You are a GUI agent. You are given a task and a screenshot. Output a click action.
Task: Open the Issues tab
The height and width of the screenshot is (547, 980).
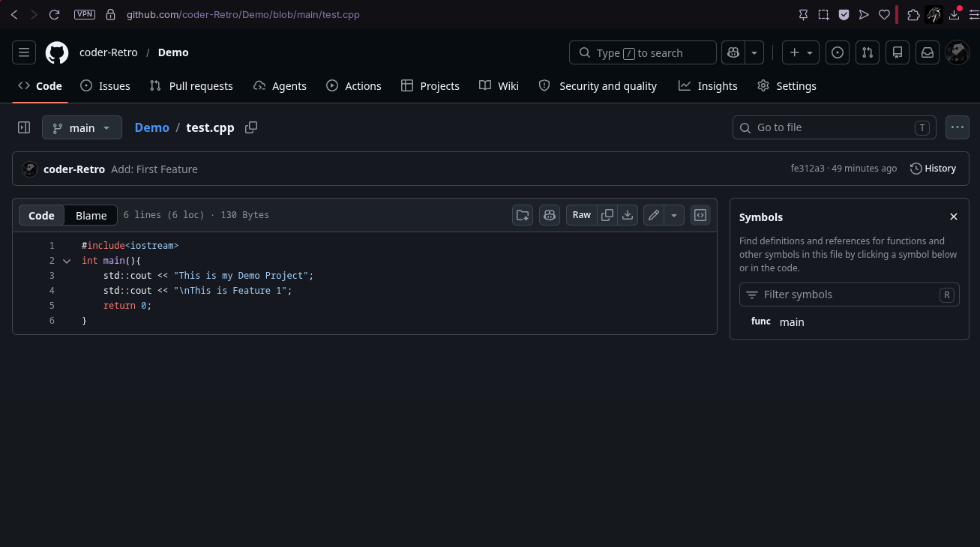coord(105,86)
